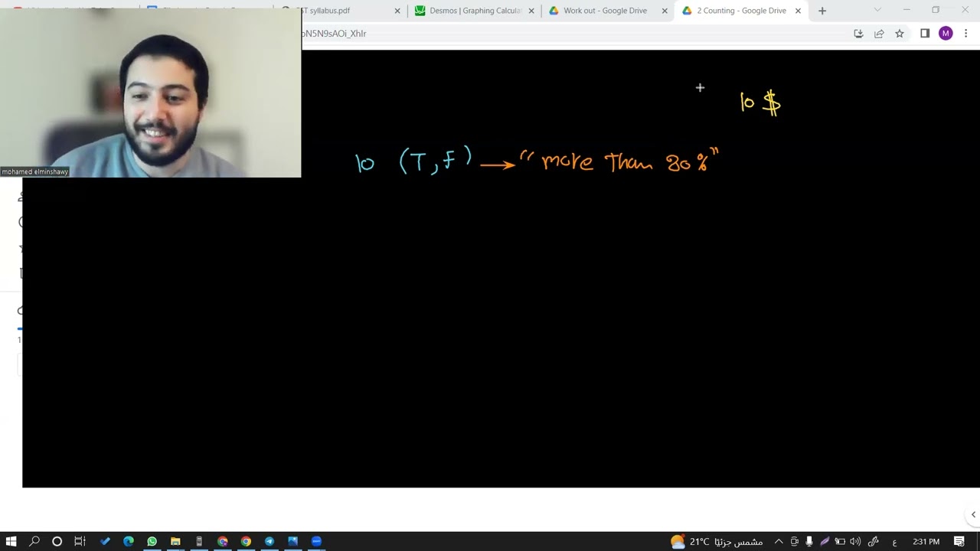Screen dimensions: 980x551
Task: Open Cortana from the taskbar
Action: (57, 542)
